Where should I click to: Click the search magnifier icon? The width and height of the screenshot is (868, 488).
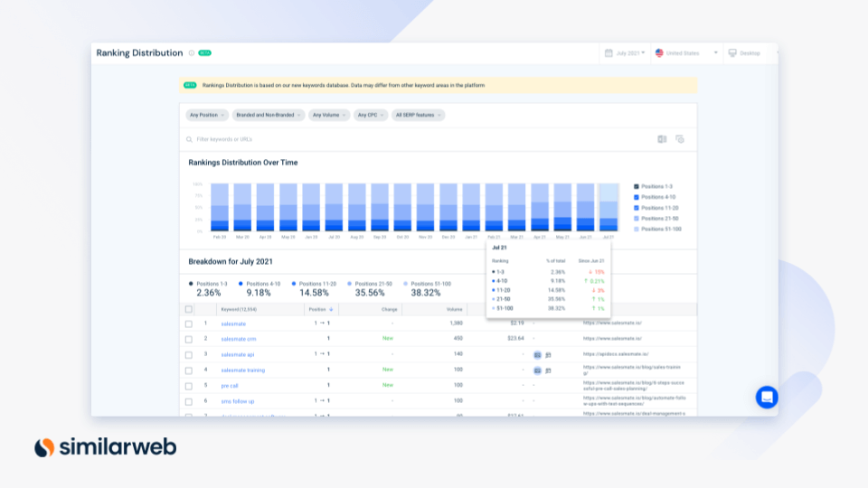(x=189, y=139)
